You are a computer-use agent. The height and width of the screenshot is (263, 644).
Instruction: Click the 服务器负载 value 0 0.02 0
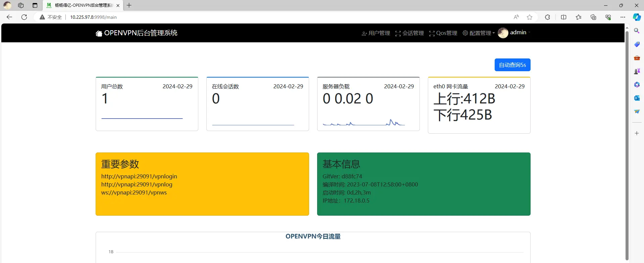pos(348,99)
